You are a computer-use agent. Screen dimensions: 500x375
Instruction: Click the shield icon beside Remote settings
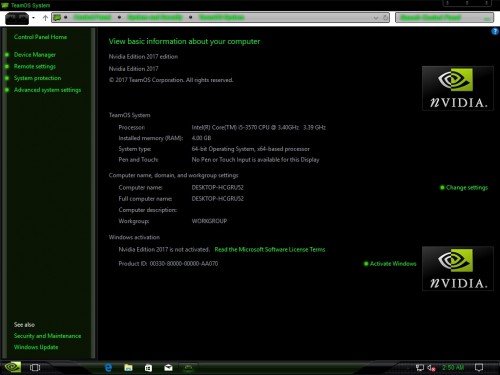tap(7, 66)
